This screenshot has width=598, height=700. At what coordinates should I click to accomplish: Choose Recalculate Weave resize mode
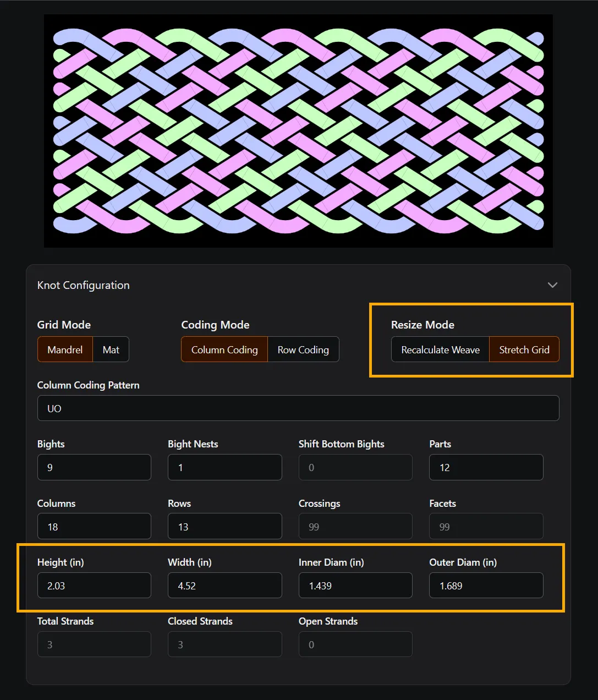coord(440,349)
